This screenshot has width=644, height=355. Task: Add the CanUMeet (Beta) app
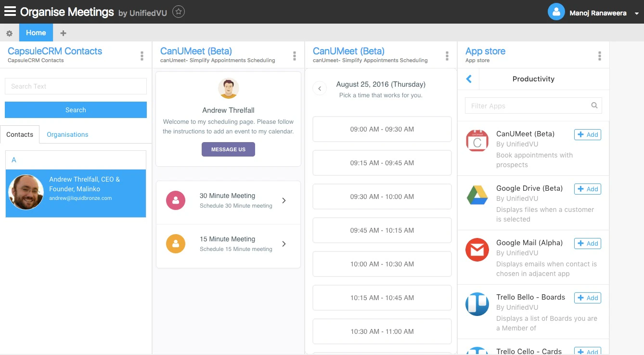pos(588,134)
